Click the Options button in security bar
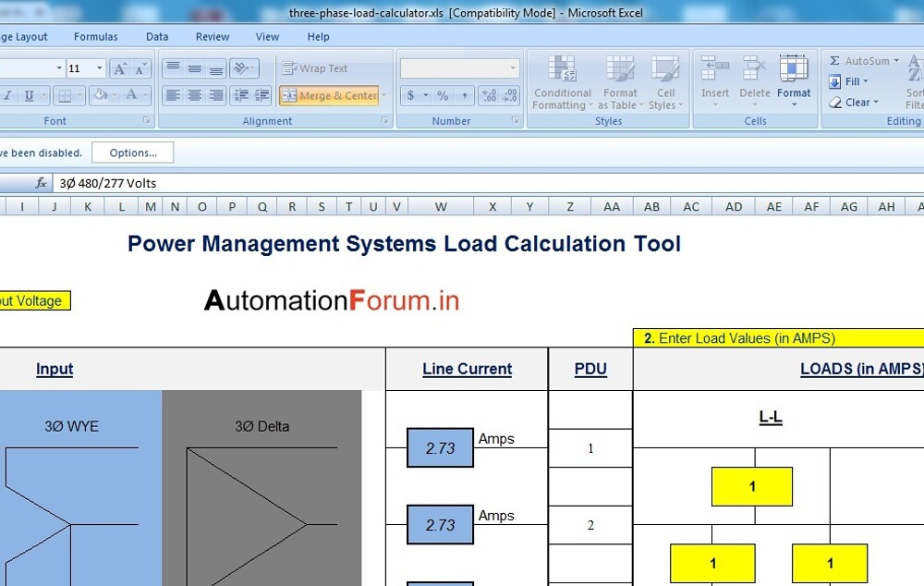924x586 pixels. tap(132, 153)
